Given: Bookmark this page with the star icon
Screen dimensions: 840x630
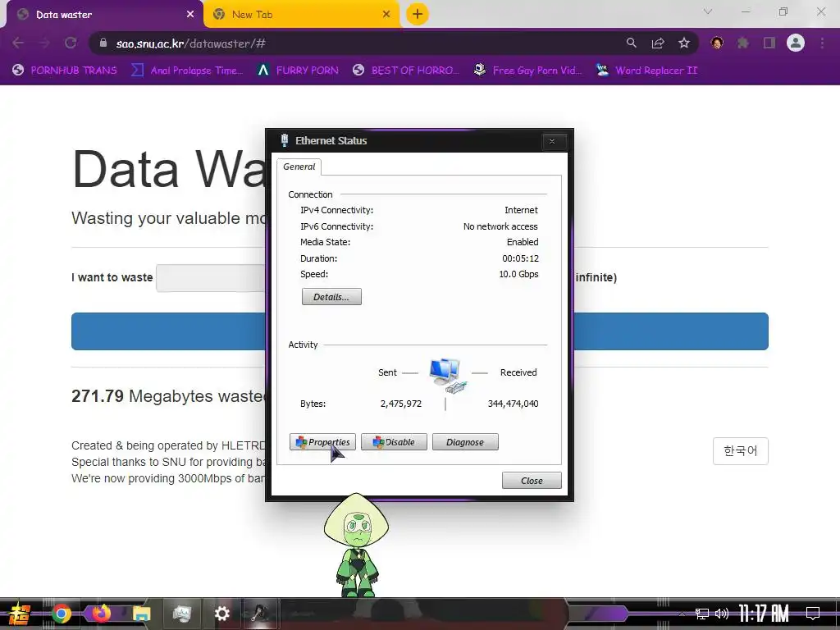Looking at the screenshot, I should (684, 43).
